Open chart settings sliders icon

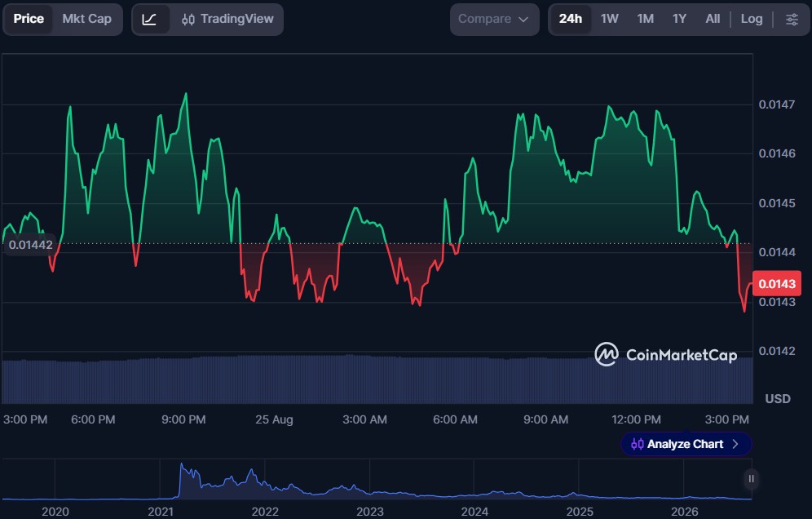(x=792, y=20)
